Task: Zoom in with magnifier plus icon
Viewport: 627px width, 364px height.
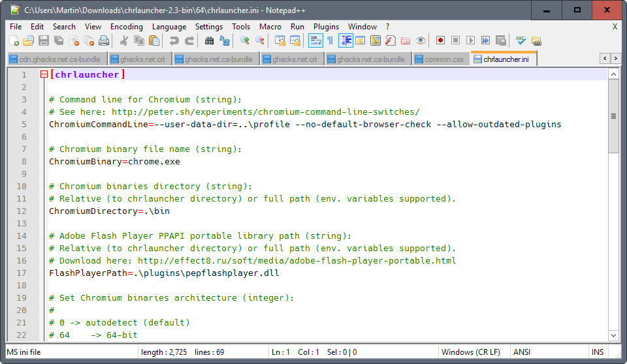Action: click(x=245, y=40)
